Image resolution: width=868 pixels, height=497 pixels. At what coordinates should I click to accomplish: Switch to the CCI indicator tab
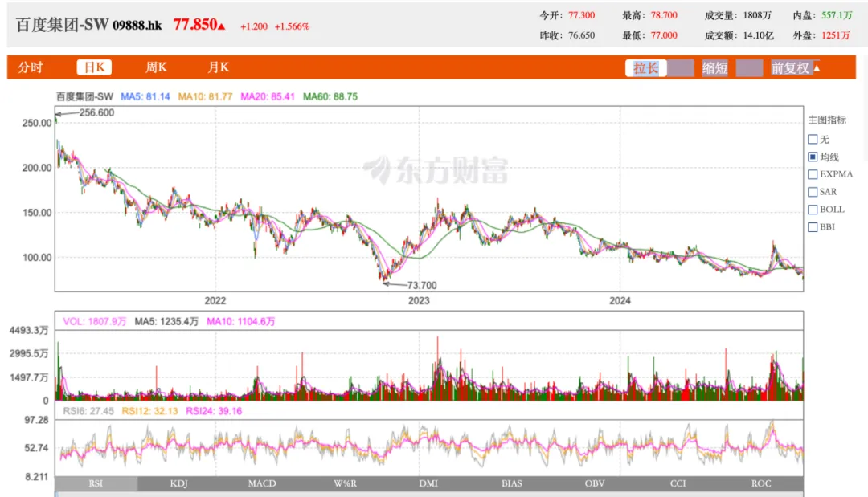(678, 483)
